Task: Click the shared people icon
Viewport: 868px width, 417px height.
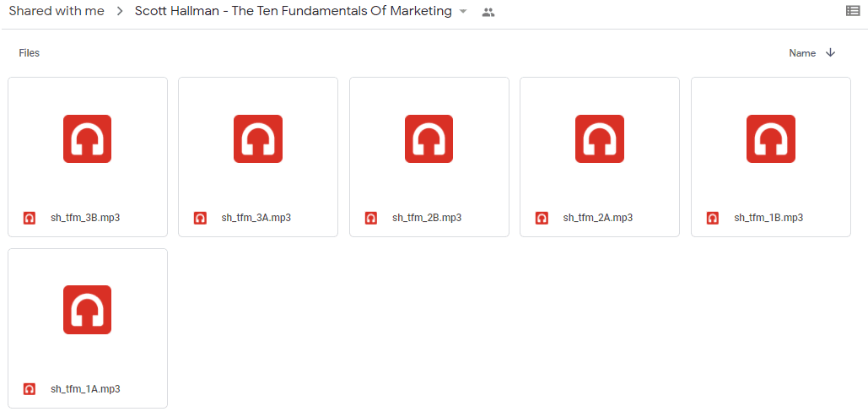Action: point(488,12)
